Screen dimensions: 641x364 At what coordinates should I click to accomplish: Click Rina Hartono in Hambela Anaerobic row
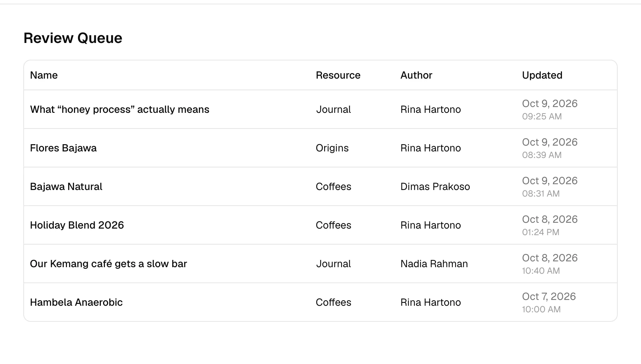click(x=431, y=302)
